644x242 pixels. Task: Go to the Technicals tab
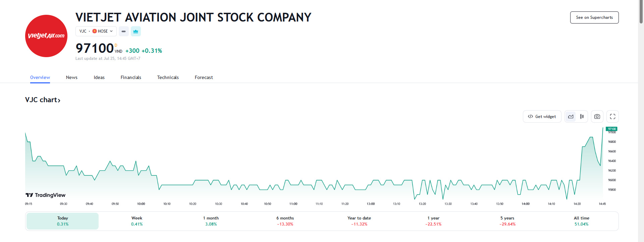[x=168, y=77]
